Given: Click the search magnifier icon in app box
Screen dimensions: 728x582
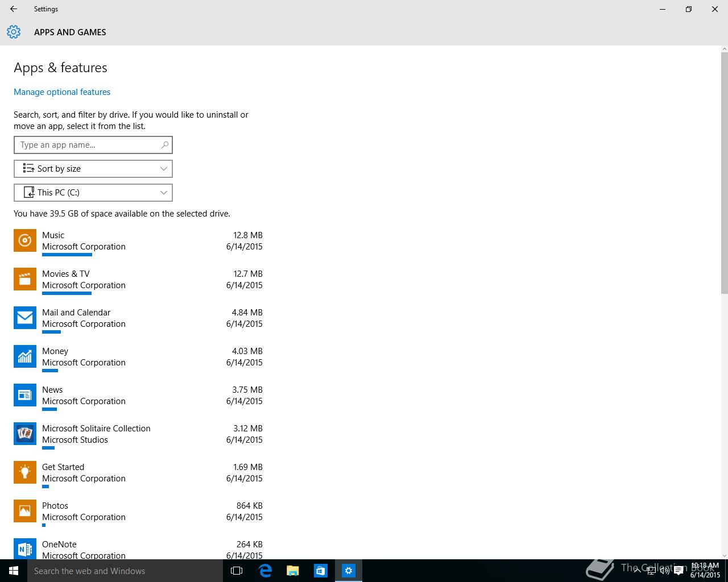Looking at the screenshot, I should point(164,145).
